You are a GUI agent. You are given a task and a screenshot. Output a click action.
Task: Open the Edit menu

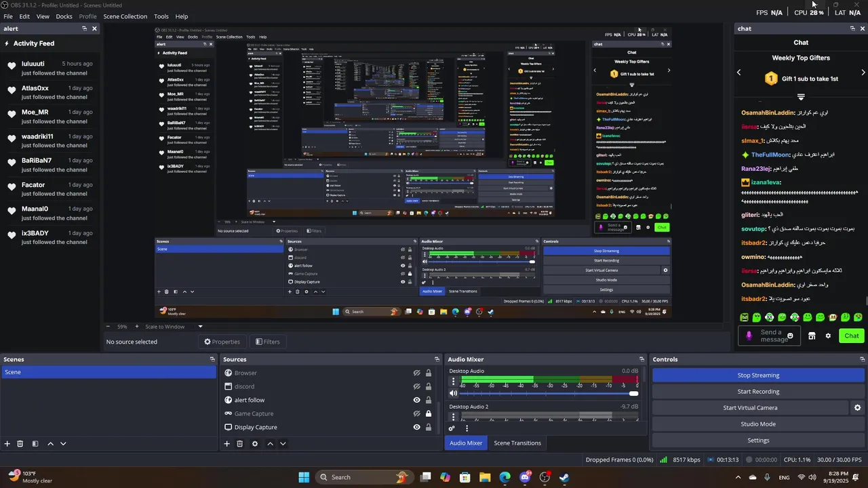pos(24,16)
